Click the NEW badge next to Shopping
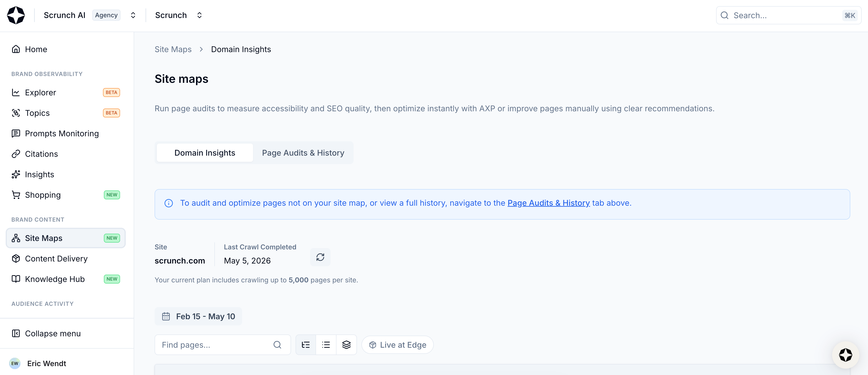Screen dimensions: 868x375 coord(112,195)
